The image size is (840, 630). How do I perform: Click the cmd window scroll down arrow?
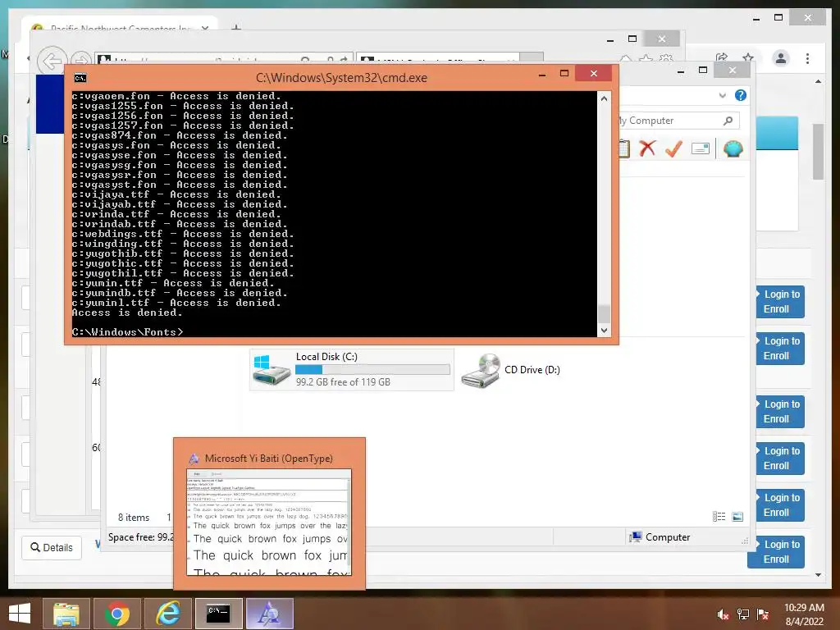coord(604,330)
